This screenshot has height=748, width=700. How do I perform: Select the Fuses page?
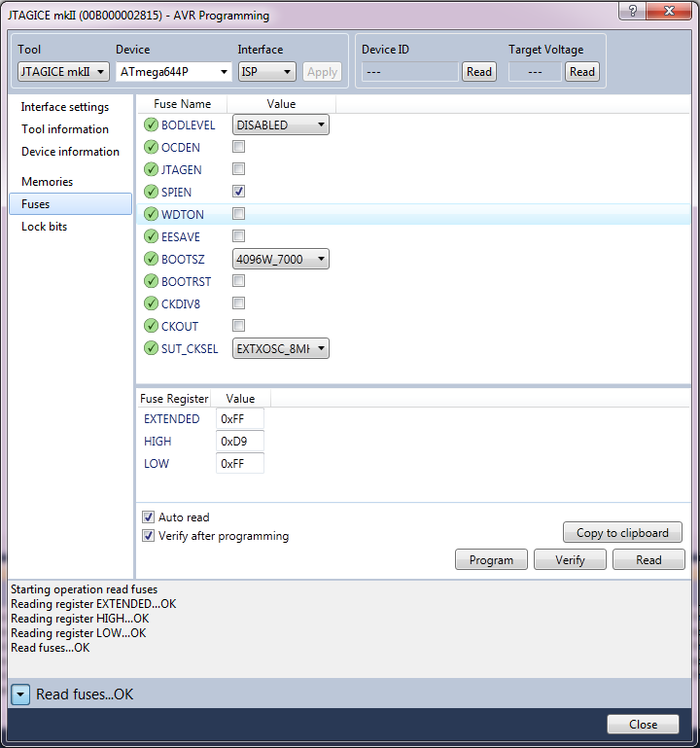coord(71,204)
